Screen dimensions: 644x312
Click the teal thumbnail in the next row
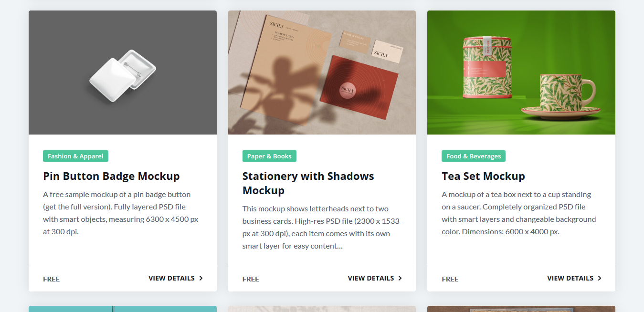[x=122, y=309]
